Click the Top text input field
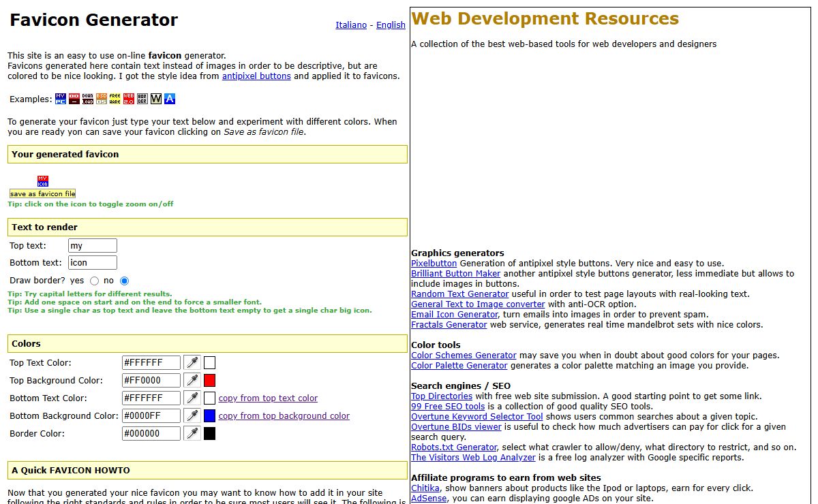818x504 pixels. click(93, 245)
